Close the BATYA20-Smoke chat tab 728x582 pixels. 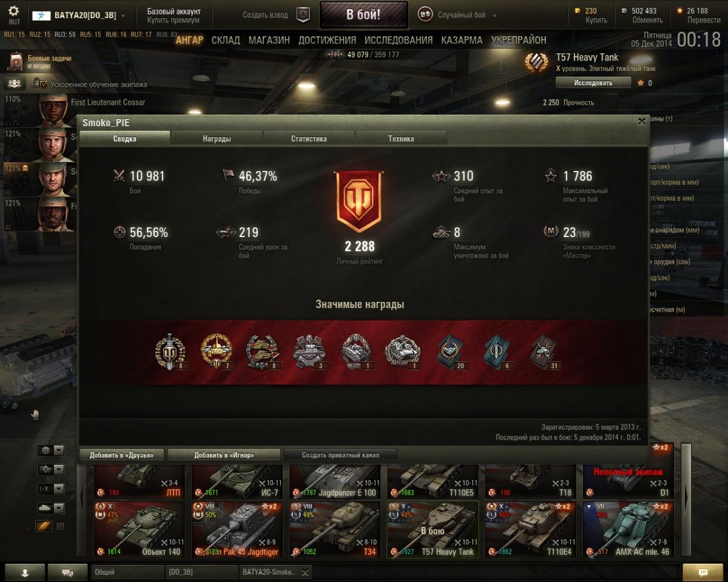[305, 572]
